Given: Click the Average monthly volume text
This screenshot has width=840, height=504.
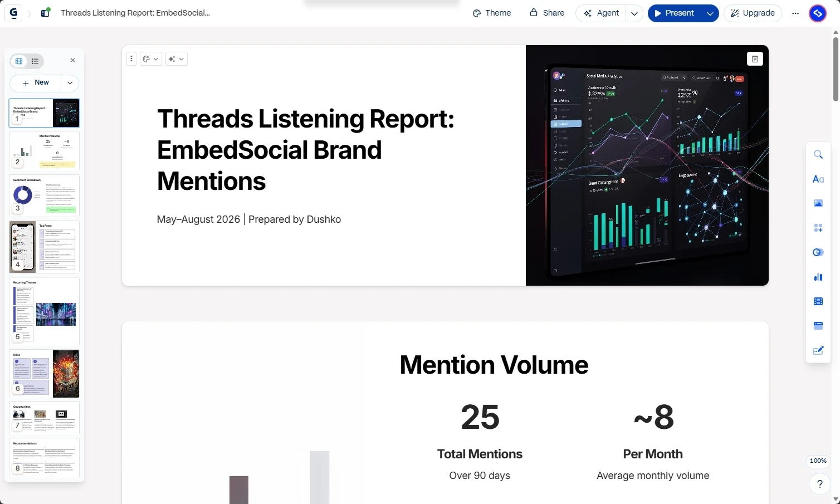Looking at the screenshot, I should pos(653,476).
